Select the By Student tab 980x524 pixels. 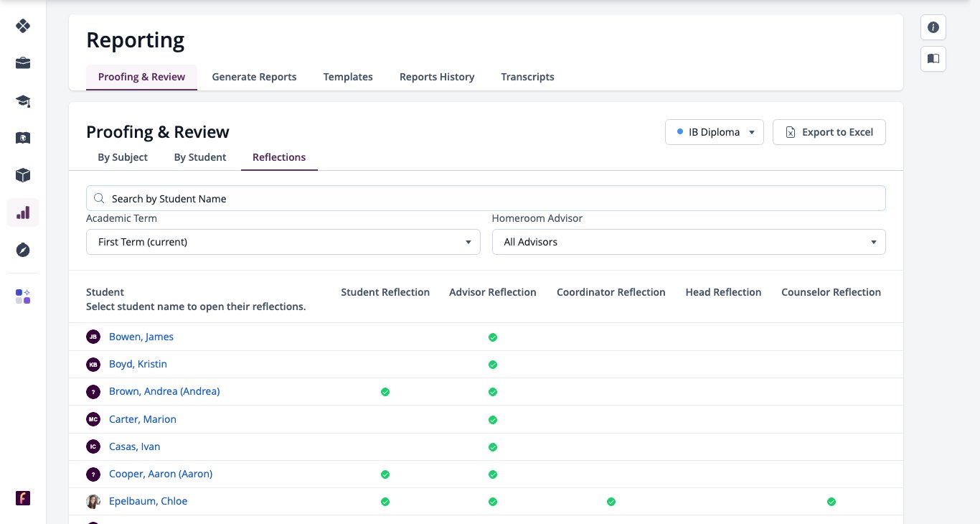click(200, 157)
